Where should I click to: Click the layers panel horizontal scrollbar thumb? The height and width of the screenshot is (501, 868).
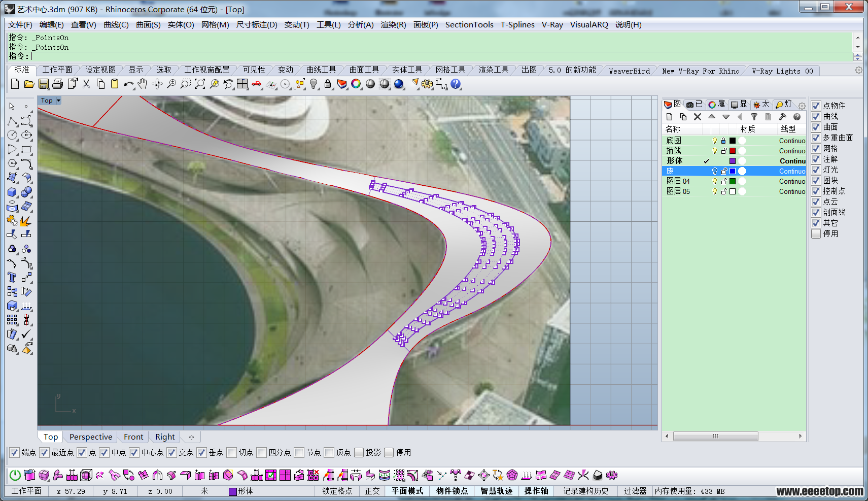tap(716, 436)
